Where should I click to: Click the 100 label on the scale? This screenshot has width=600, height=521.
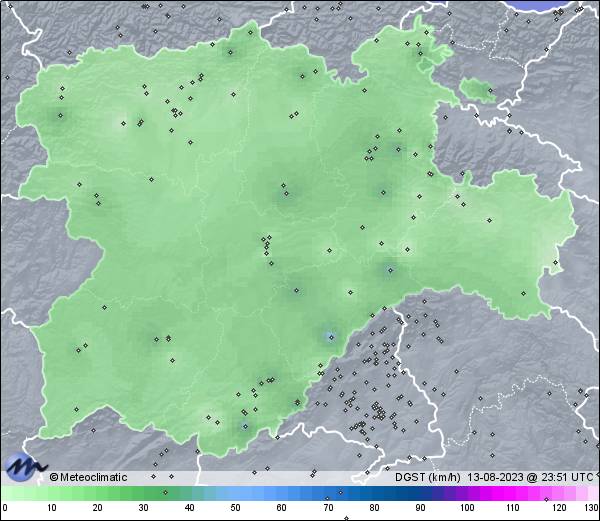[467, 508]
